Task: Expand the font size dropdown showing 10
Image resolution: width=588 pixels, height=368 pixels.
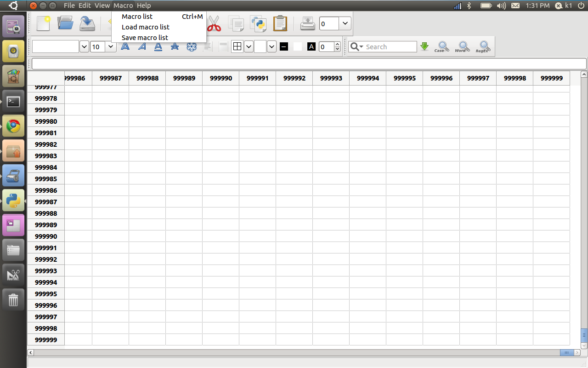Action: [x=110, y=46]
